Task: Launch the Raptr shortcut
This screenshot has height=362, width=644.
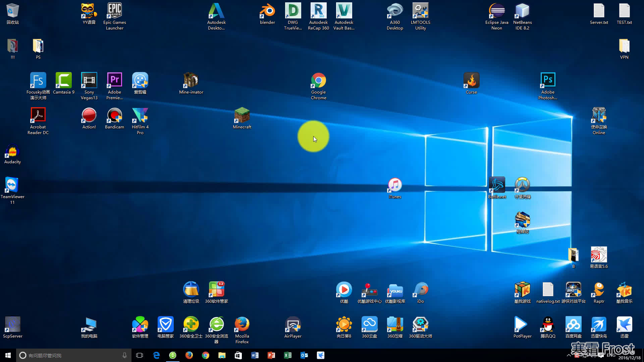Action: point(599,293)
